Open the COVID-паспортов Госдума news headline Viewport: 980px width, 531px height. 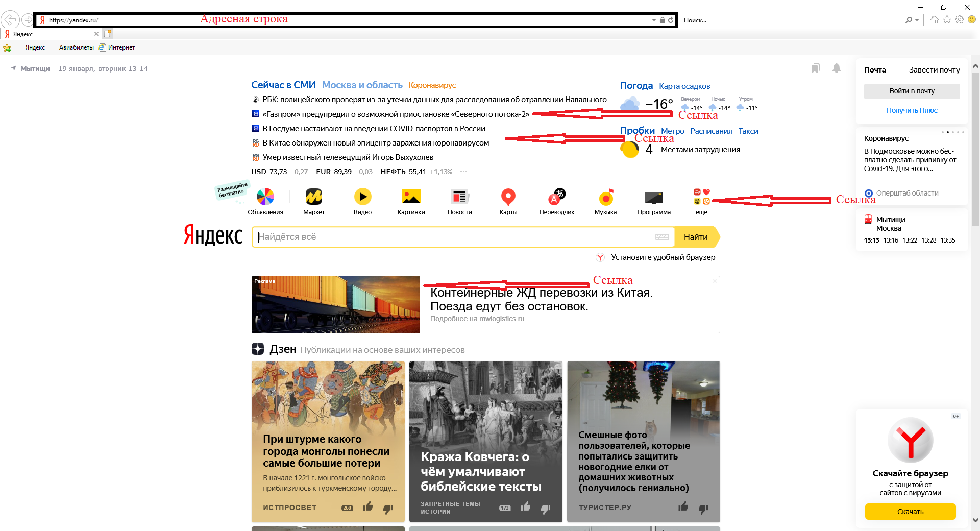(x=374, y=129)
